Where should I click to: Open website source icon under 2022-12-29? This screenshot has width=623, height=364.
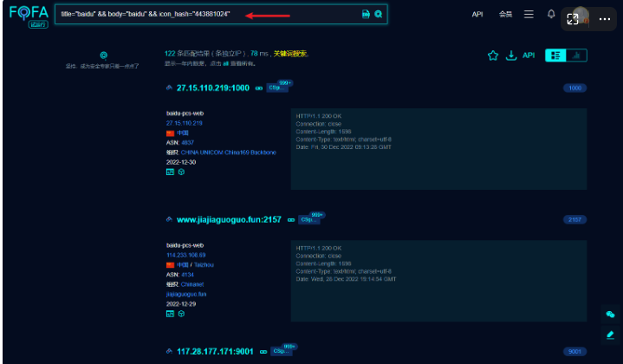(x=170, y=314)
